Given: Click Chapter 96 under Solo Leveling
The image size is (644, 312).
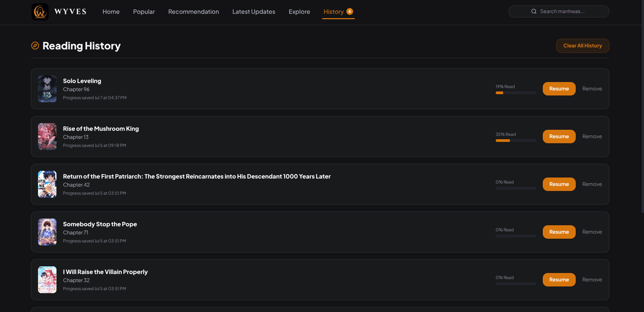Looking at the screenshot, I should 76,89.
